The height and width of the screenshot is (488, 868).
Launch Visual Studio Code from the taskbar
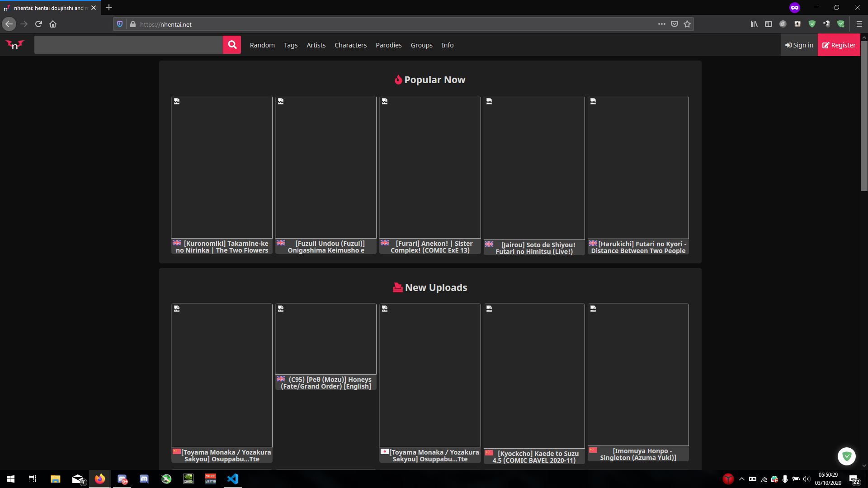tap(232, 479)
